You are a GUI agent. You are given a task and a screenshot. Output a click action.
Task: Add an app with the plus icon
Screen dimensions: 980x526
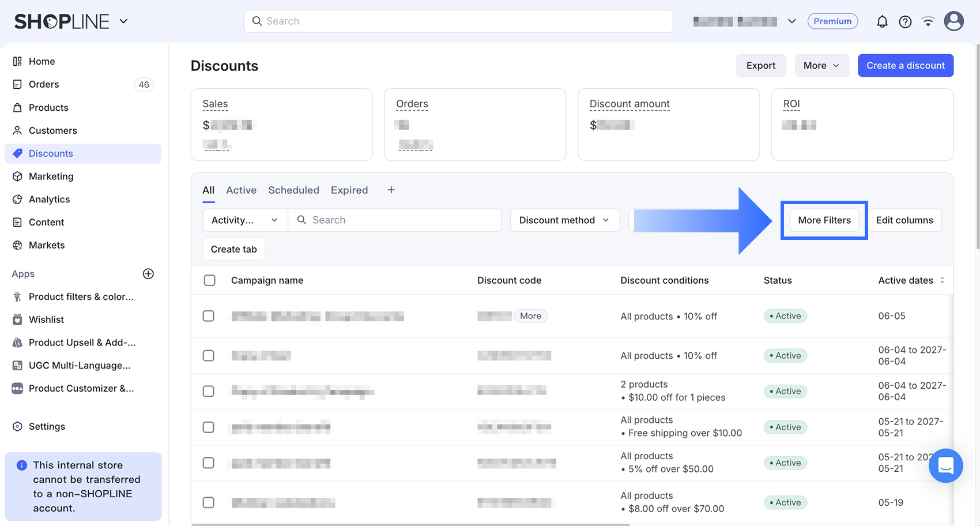148,273
